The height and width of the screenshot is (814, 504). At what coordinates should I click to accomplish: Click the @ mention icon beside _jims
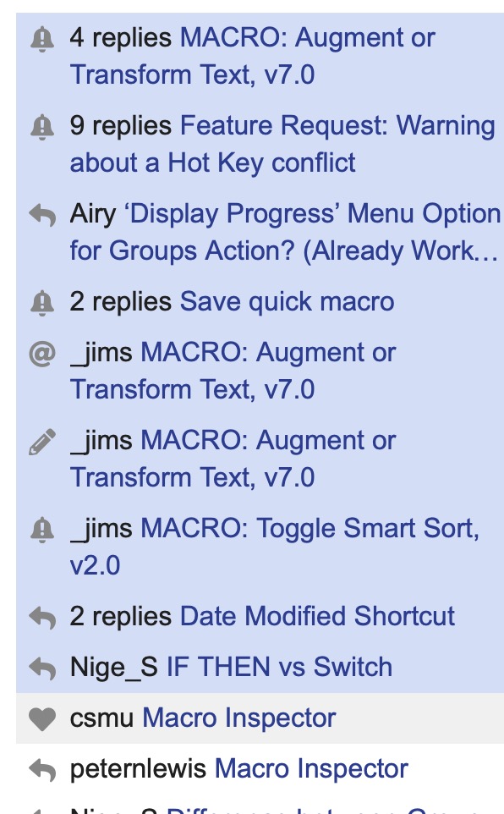click(x=42, y=354)
